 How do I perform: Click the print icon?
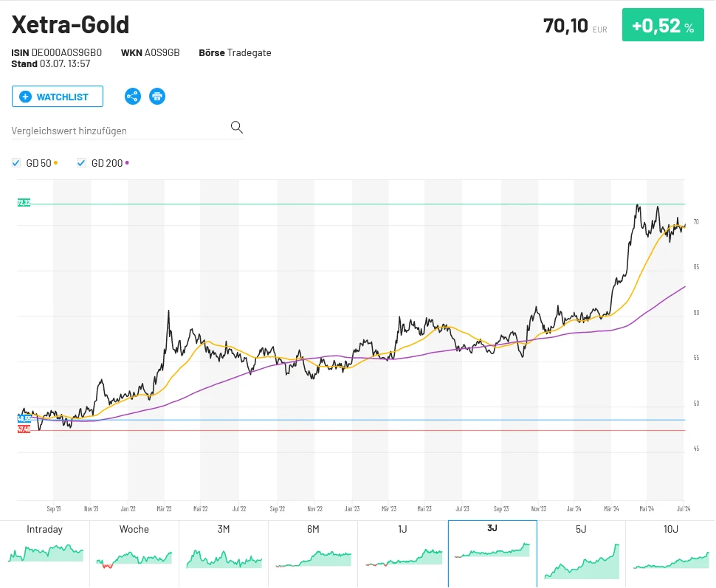coord(156,96)
